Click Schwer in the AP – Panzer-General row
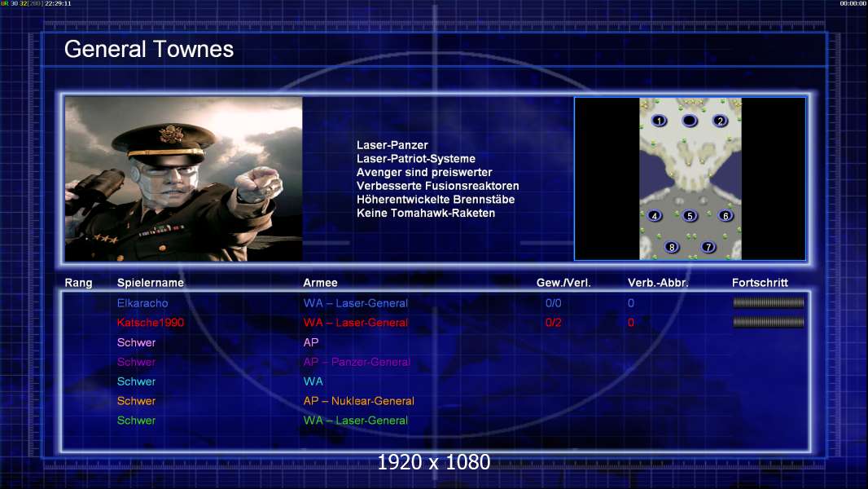 pos(136,362)
